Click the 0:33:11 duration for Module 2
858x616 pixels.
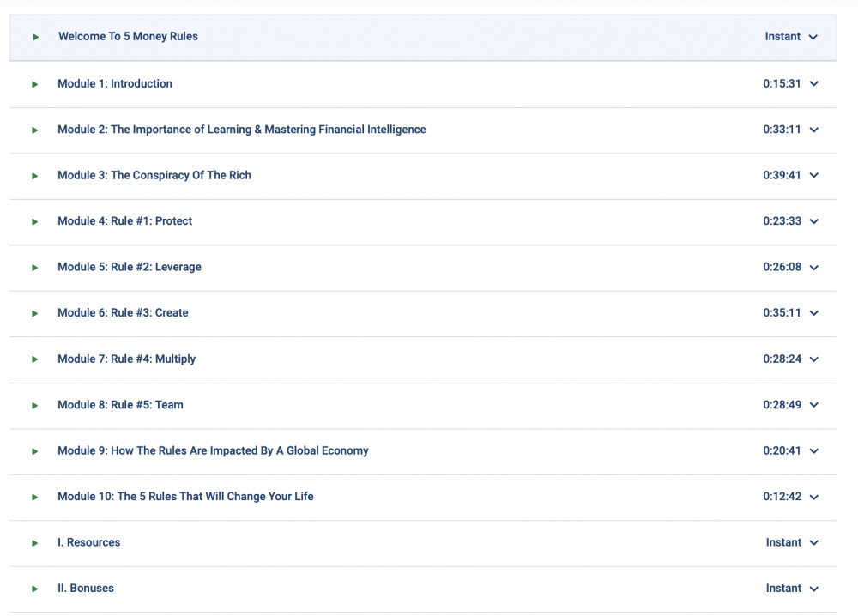click(782, 130)
